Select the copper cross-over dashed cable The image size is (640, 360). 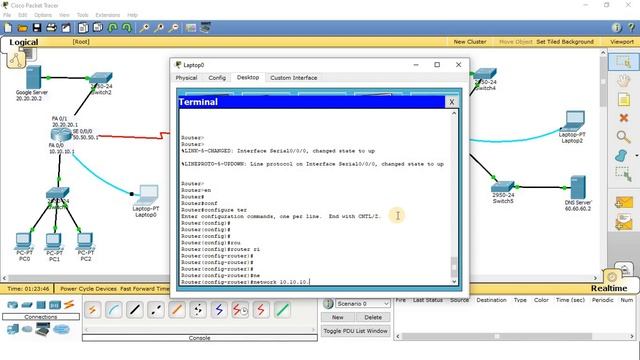click(x=156, y=310)
